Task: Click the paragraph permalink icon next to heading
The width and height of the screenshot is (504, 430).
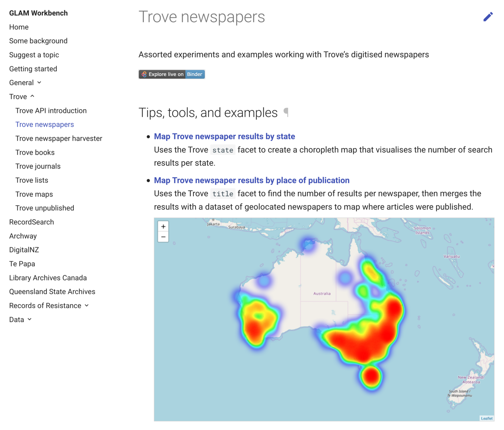Action: [x=286, y=112]
